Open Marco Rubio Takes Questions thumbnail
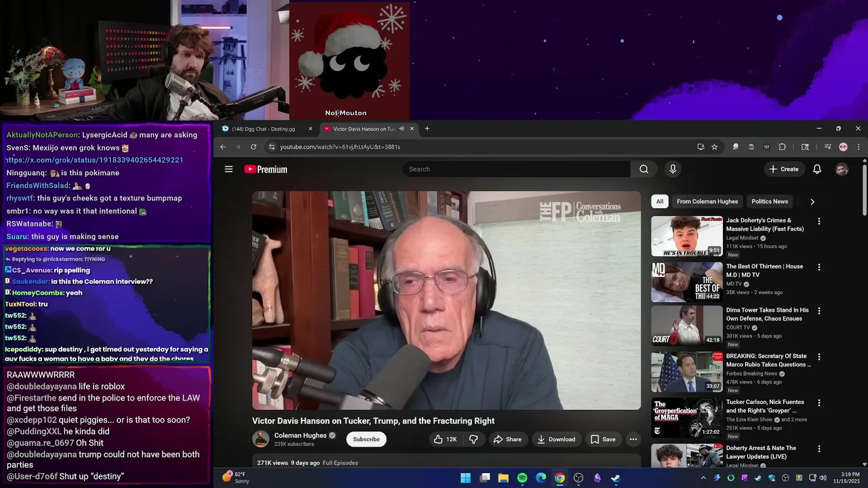 pos(687,371)
